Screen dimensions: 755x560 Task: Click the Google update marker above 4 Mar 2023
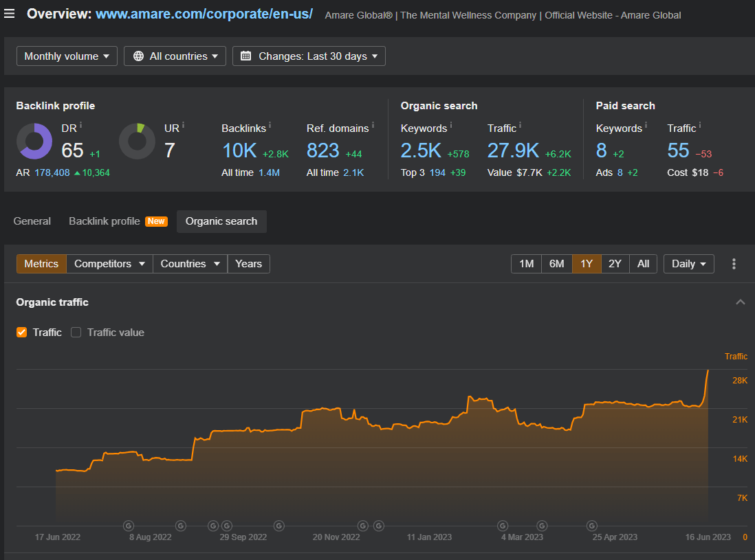(x=503, y=526)
